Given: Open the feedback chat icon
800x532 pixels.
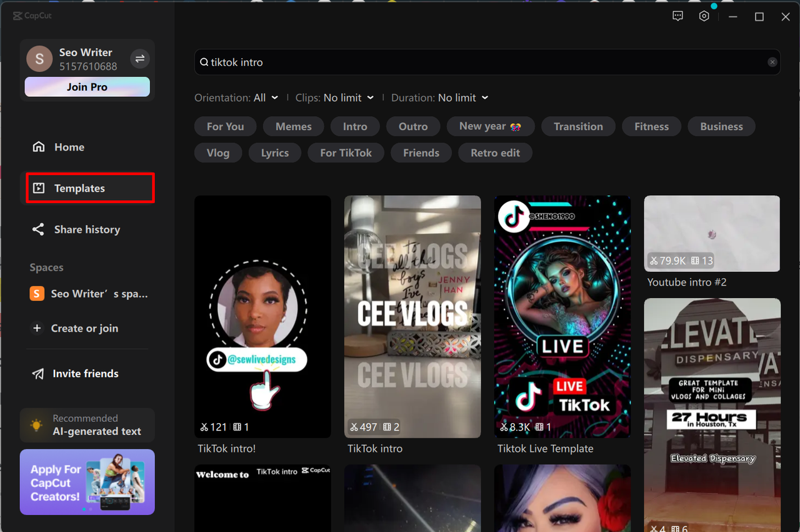Looking at the screenshot, I should click(677, 16).
